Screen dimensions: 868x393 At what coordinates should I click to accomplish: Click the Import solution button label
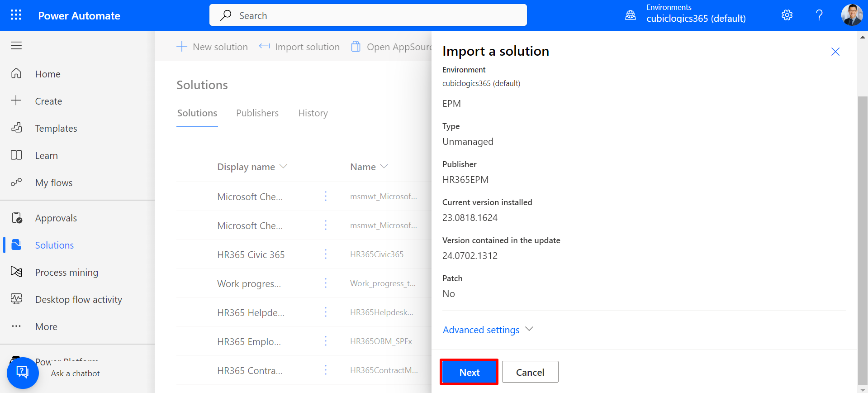click(308, 47)
